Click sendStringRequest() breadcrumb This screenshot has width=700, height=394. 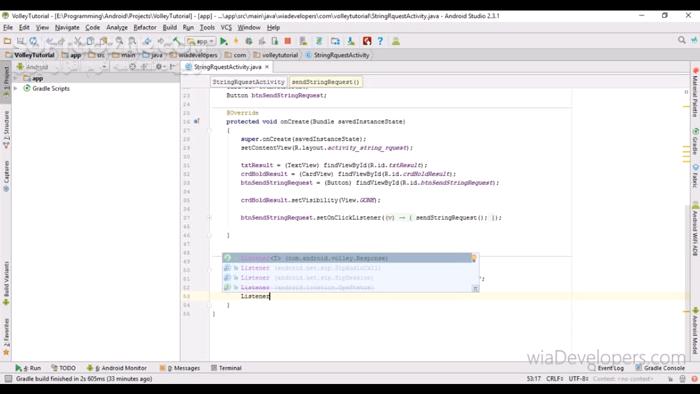point(325,82)
